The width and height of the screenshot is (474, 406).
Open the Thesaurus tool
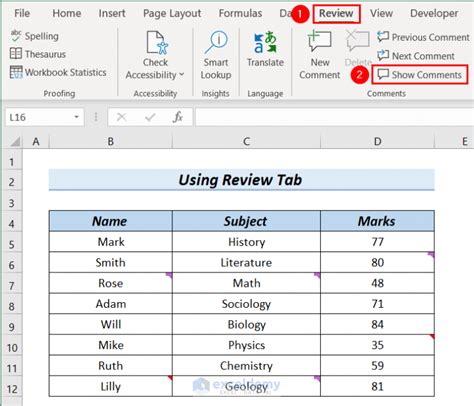click(x=38, y=54)
